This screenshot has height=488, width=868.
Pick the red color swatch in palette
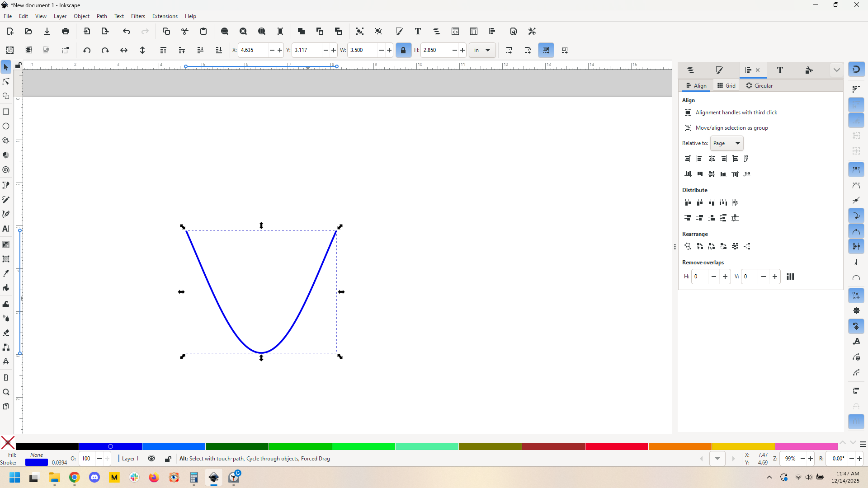point(616,446)
